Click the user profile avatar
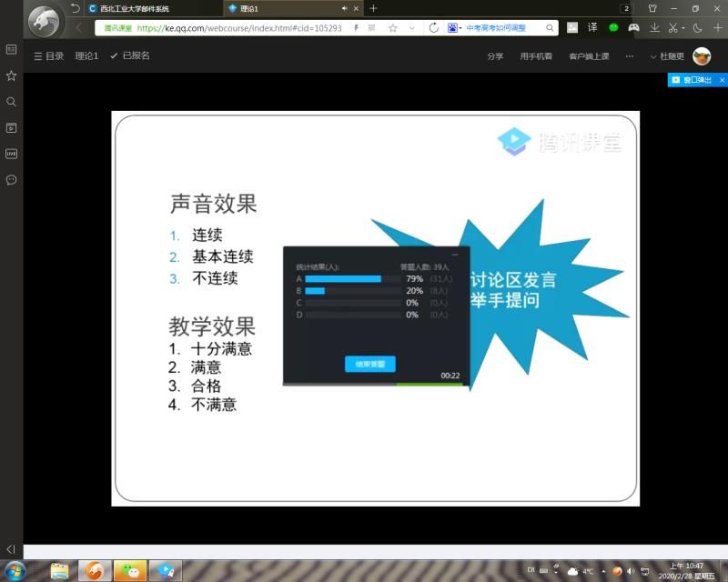The width and height of the screenshot is (728, 582). click(702, 56)
